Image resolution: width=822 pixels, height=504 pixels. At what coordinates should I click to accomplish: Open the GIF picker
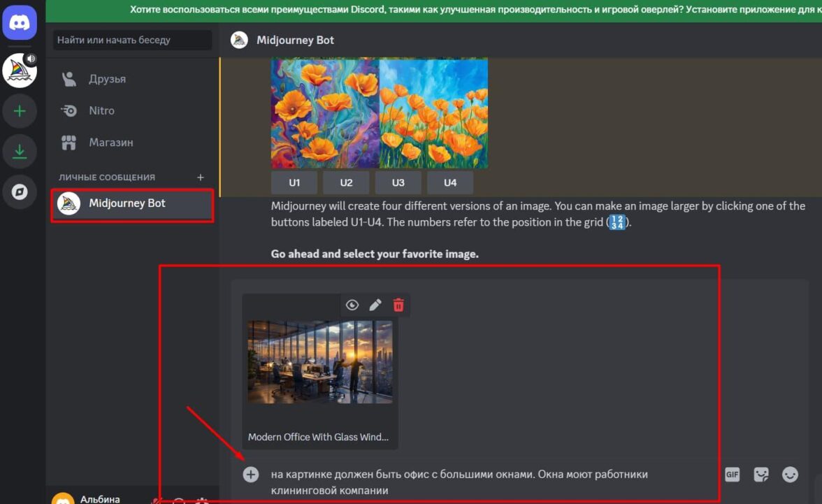click(x=732, y=475)
